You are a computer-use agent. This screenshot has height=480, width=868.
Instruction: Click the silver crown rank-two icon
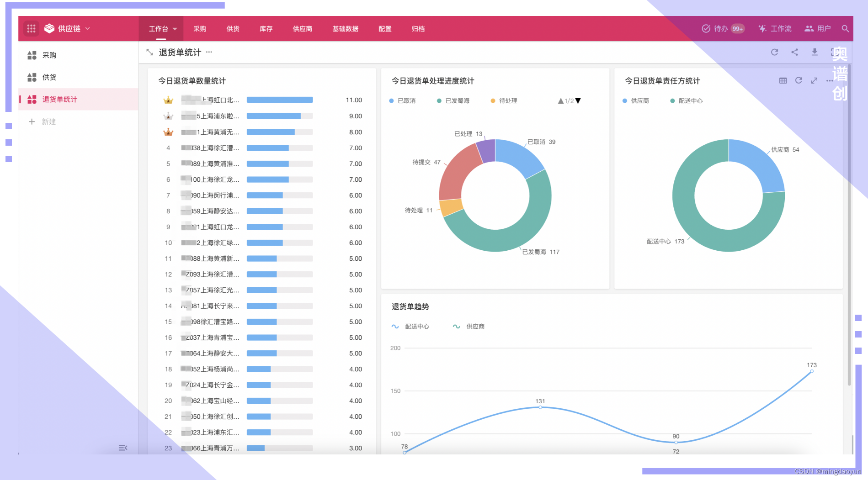[x=168, y=116]
